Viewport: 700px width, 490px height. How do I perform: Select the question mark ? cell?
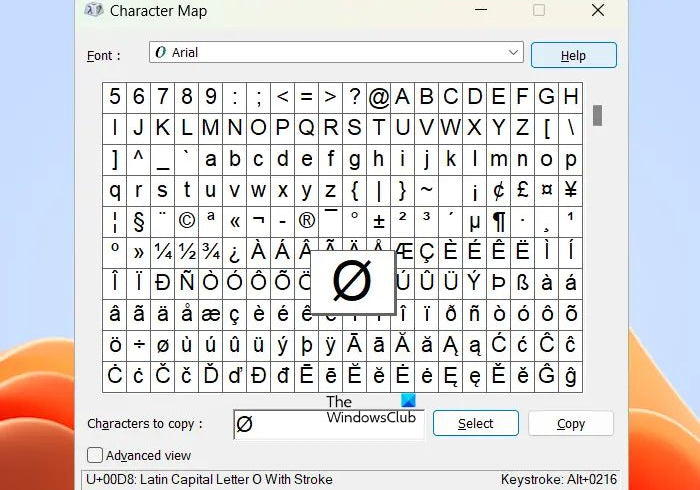click(x=354, y=97)
